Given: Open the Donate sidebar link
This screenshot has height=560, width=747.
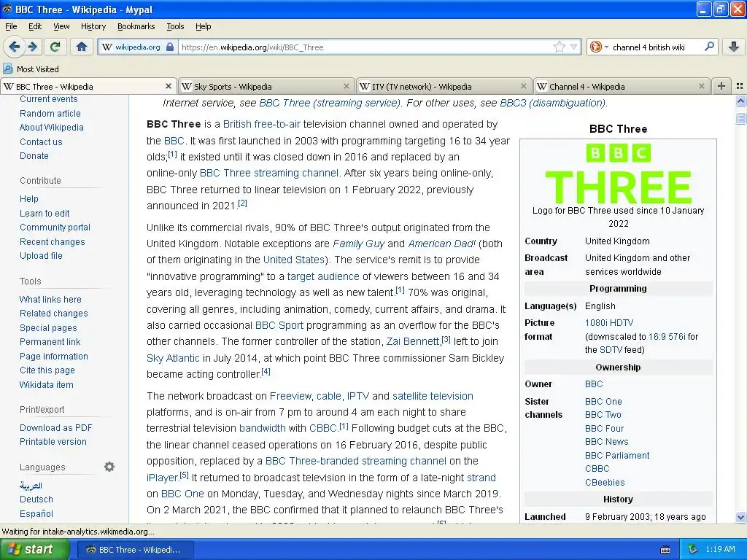Looking at the screenshot, I should pyautogui.click(x=34, y=156).
